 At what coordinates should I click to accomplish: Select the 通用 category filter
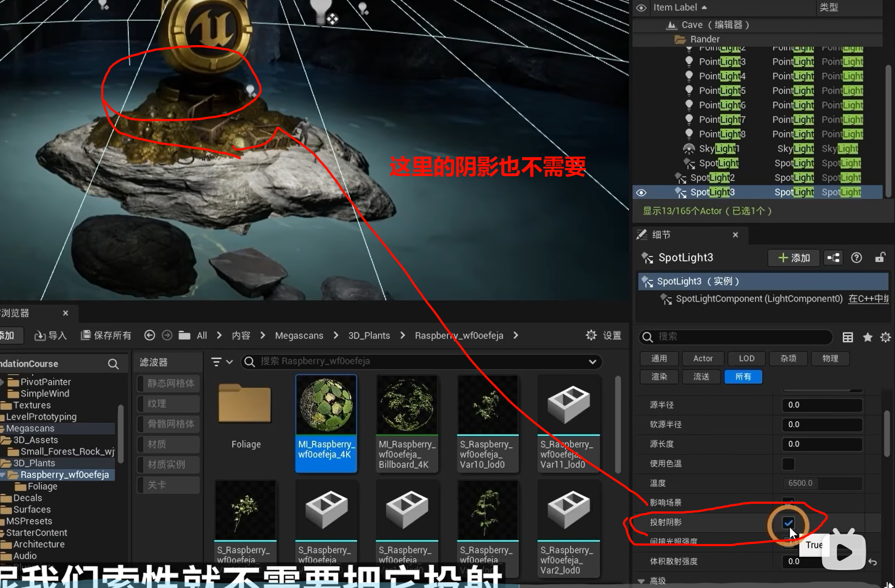point(659,359)
